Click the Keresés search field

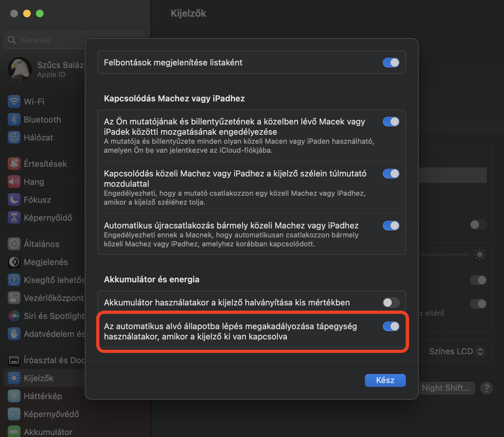(x=74, y=40)
